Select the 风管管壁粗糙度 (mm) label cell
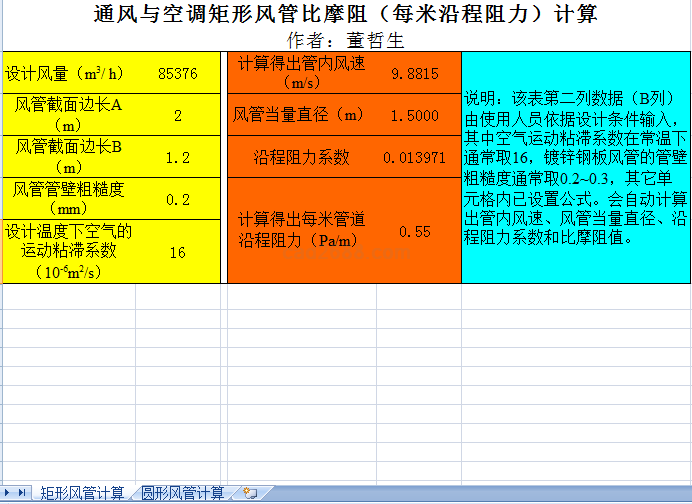 click(x=68, y=199)
